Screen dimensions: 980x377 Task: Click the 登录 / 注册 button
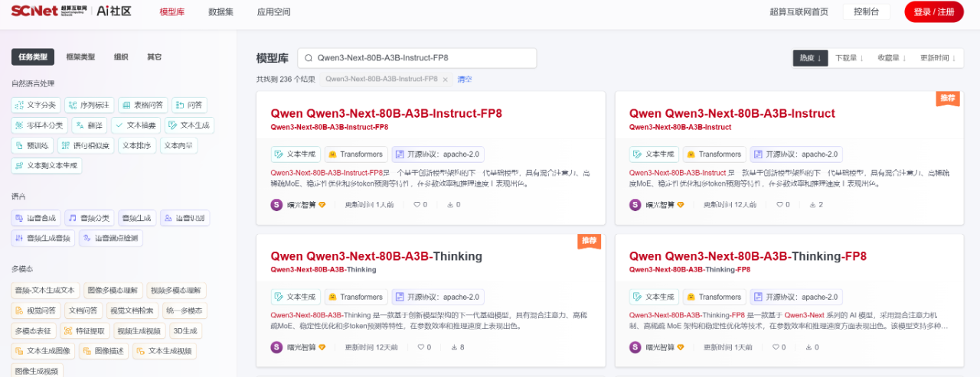[934, 12]
